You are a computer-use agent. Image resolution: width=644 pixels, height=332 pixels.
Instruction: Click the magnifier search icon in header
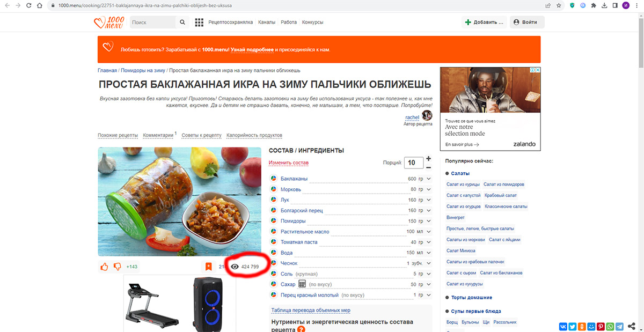tap(182, 23)
